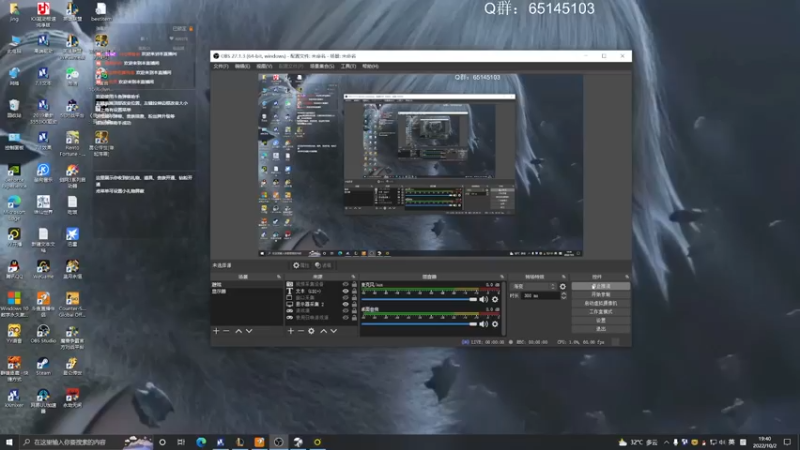Pop out the audio mixer dock
The width and height of the screenshot is (800, 450).
[x=502, y=277]
